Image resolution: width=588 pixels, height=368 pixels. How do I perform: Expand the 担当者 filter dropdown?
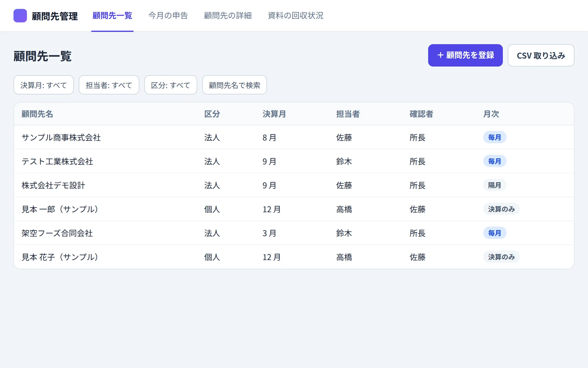109,85
